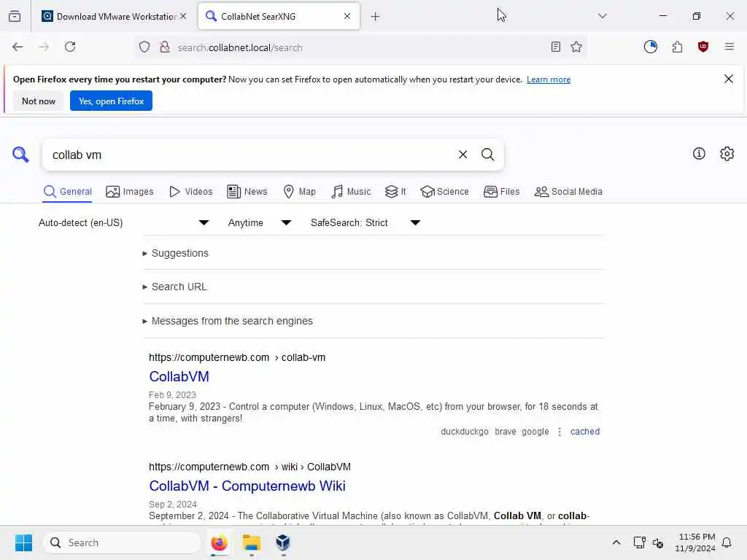Open File Explorer from the taskbar

252,542
